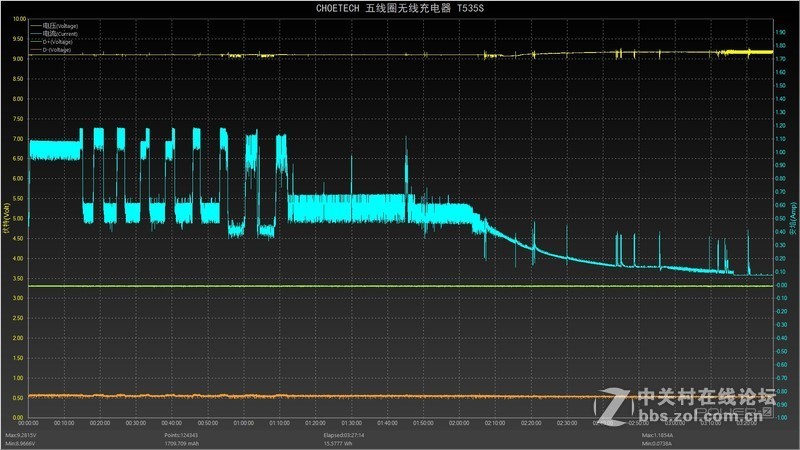The image size is (800, 450).
Task: Click the 00:30:00 time axis label
Action: click(136, 423)
